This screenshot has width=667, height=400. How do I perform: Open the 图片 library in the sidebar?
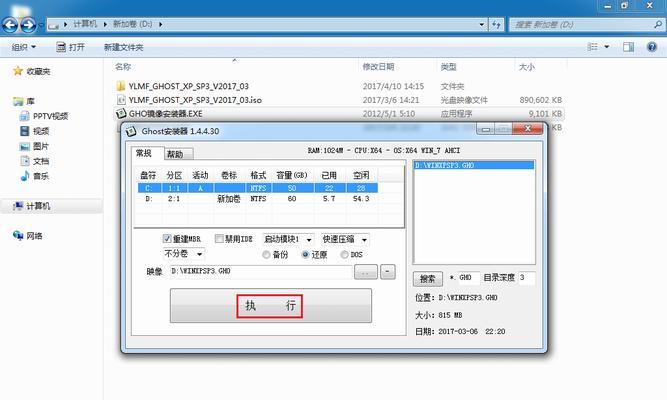tap(41, 146)
